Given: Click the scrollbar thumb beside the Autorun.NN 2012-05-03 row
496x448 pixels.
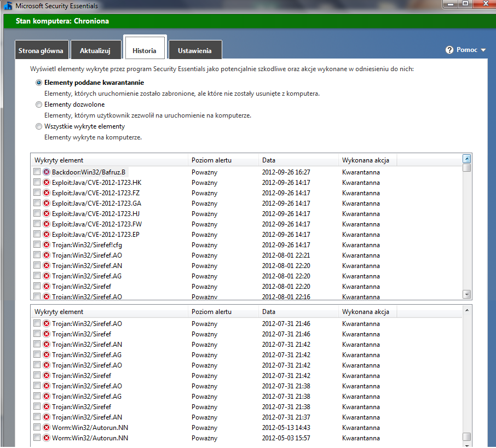Looking at the screenshot, I should click(467, 437).
